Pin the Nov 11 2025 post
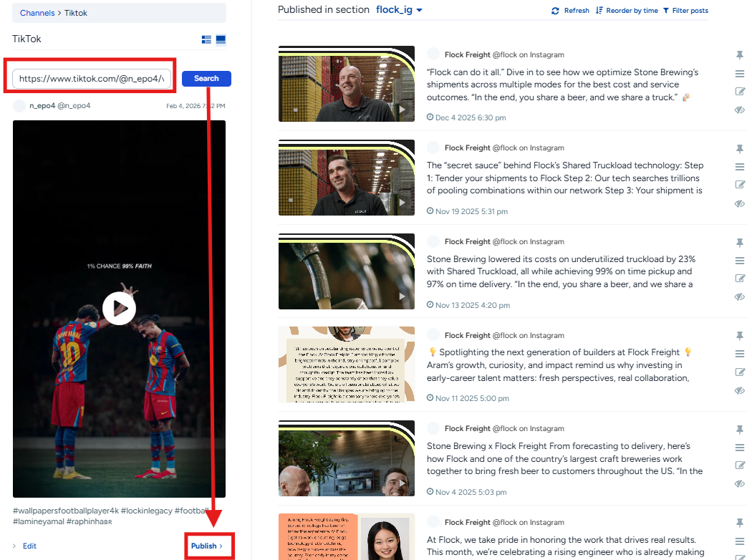 (x=740, y=336)
